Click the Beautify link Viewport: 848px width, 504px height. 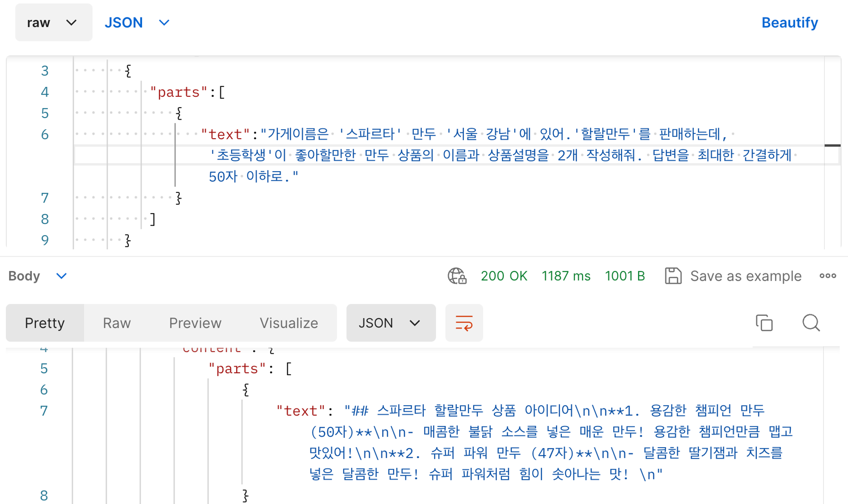click(789, 22)
